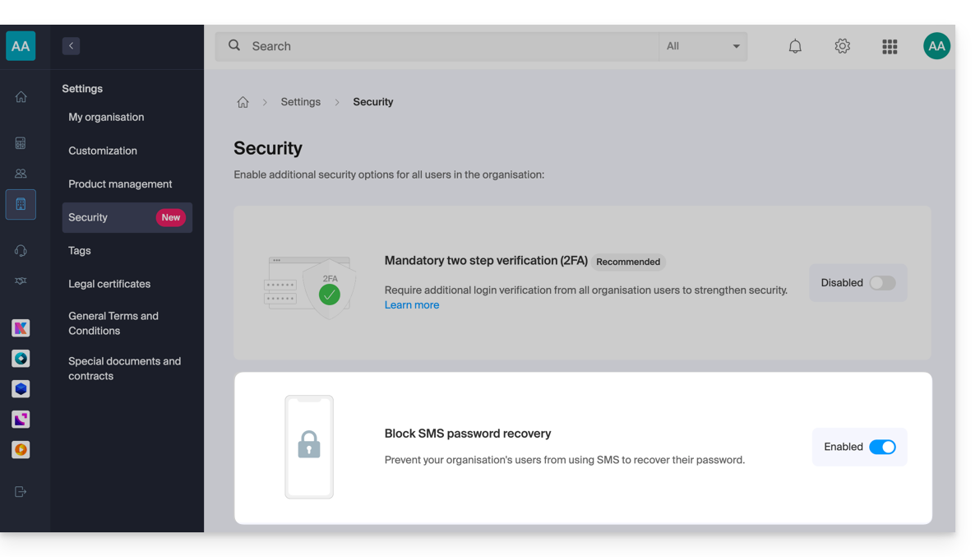The image size is (980, 557).
Task: Open the apps grid launcher
Action: click(890, 47)
